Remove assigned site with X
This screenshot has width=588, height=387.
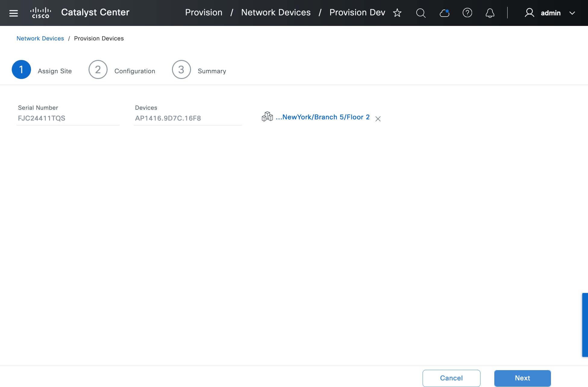pyautogui.click(x=378, y=119)
